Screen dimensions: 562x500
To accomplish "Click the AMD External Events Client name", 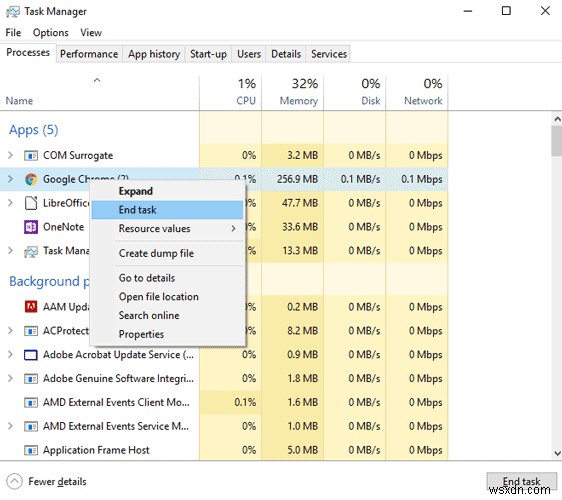I will point(116,403).
